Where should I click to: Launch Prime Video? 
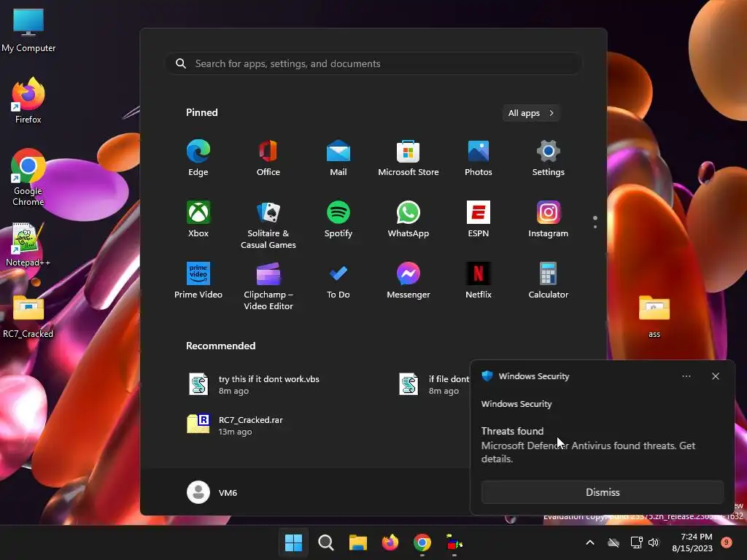(198, 281)
